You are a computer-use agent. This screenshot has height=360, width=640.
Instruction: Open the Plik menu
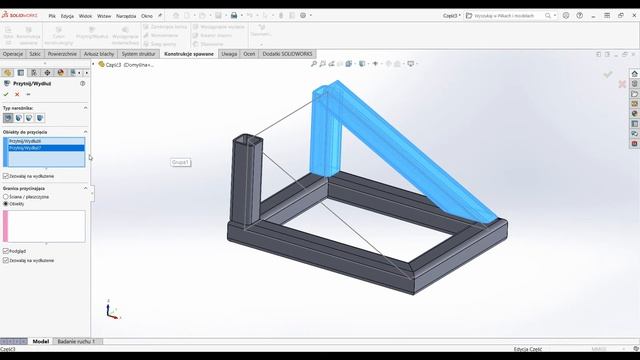52,16
